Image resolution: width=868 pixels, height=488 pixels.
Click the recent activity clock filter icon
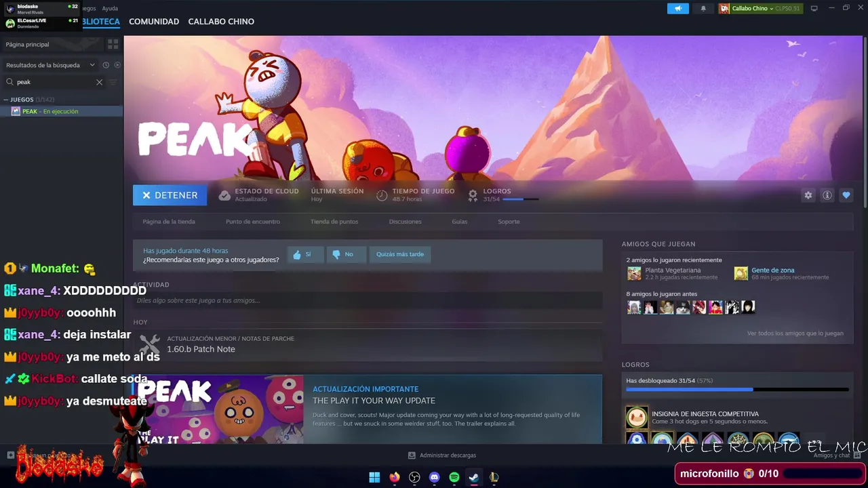(x=106, y=65)
